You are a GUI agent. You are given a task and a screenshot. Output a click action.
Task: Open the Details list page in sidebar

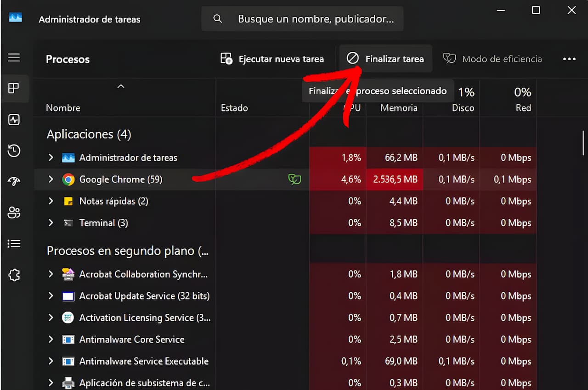(x=14, y=244)
